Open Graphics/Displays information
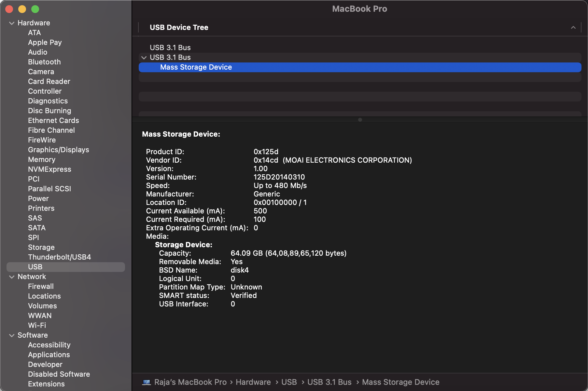The height and width of the screenshot is (391, 588). coord(59,150)
